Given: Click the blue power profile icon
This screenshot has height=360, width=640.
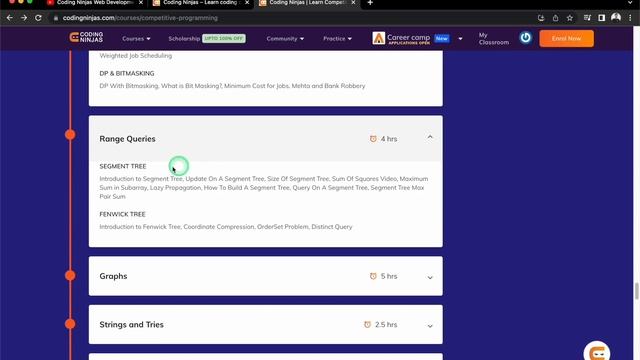Looking at the screenshot, I should [526, 38].
